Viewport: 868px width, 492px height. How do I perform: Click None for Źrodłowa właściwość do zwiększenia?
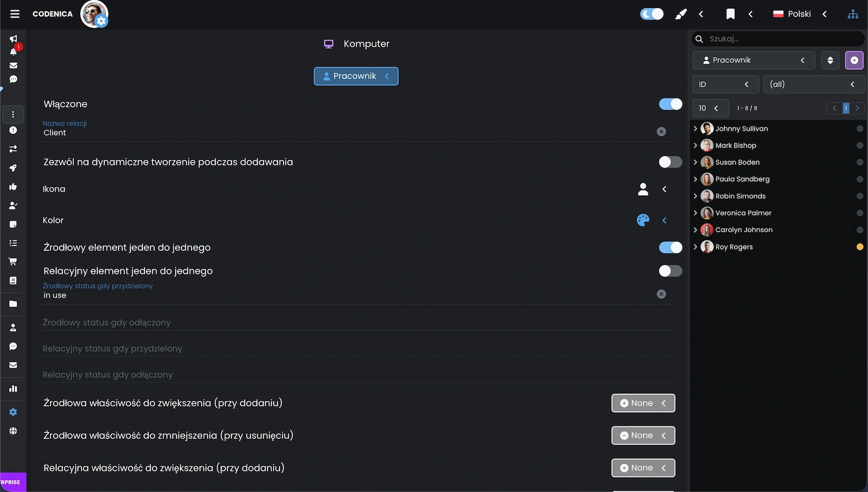click(643, 403)
